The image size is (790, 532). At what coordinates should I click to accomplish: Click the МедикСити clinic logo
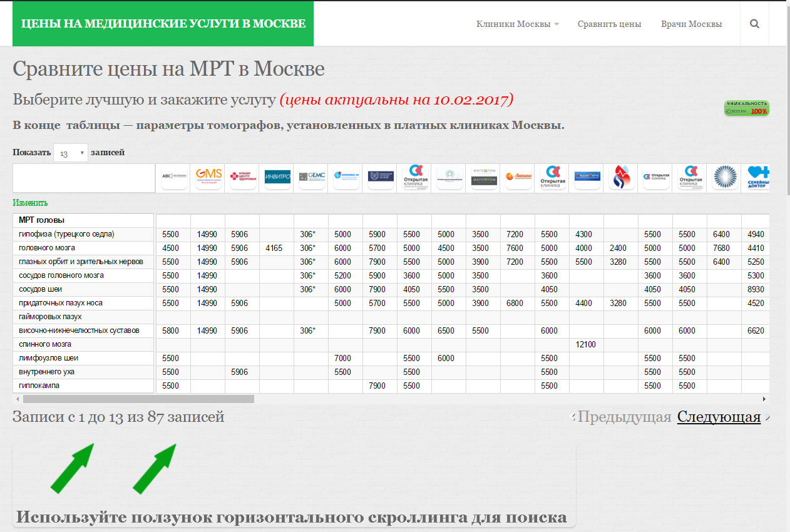coord(587,176)
